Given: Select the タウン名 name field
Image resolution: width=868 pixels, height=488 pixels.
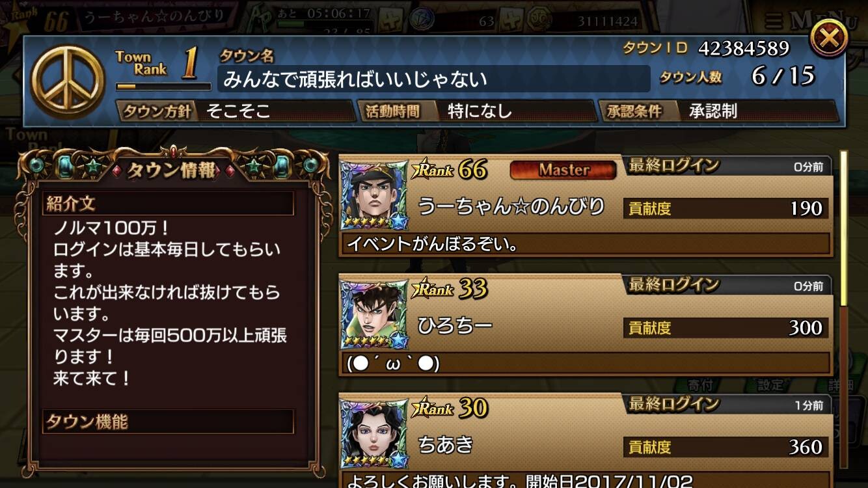Looking at the screenshot, I should pyautogui.click(x=433, y=79).
